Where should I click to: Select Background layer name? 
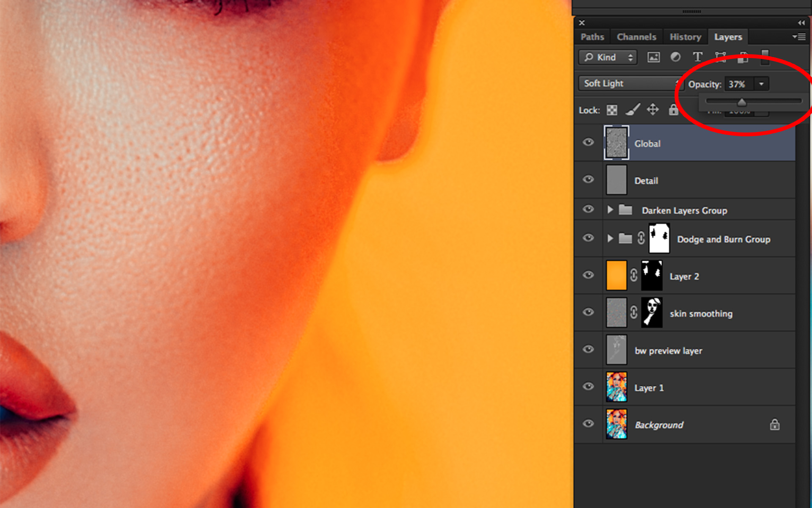point(659,425)
